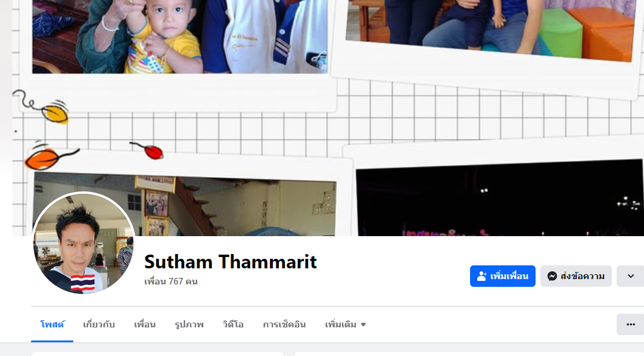This screenshot has height=356, width=644.
Task: Open the เกี่ยวกับ tab
Action: click(x=99, y=324)
